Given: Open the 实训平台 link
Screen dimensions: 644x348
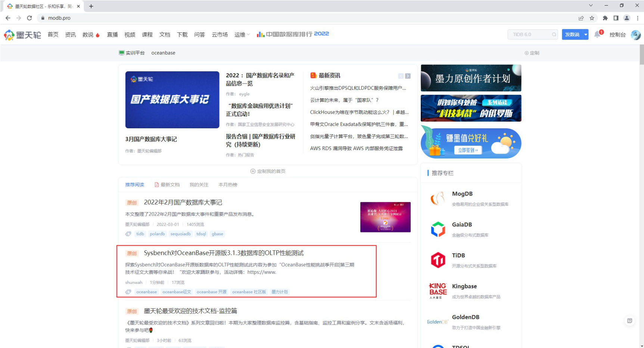Looking at the screenshot, I should click(x=132, y=53).
